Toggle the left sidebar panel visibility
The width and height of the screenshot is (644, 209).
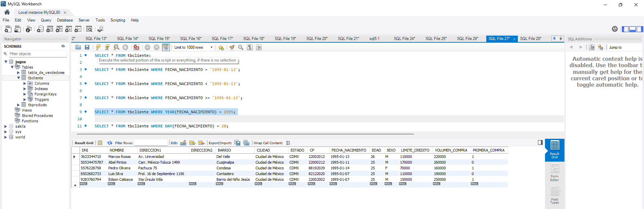[625, 29]
